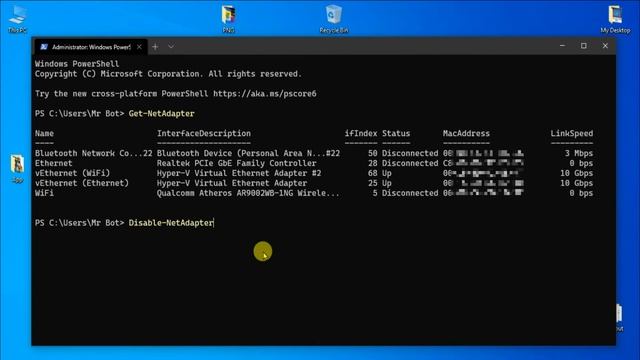Viewport: 640px width, 360px height.
Task: Click Hyper-V Virtual Ethernet Adapter #2 text
Action: tap(239, 173)
